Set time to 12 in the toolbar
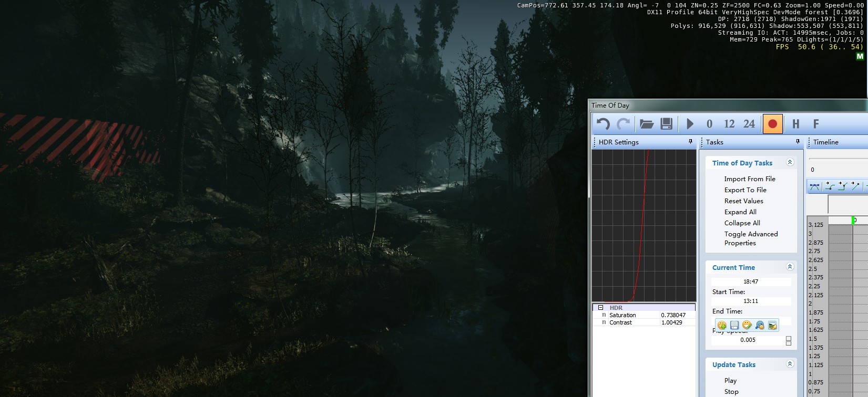The width and height of the screenshot is (868, 397). click(729, 124)
